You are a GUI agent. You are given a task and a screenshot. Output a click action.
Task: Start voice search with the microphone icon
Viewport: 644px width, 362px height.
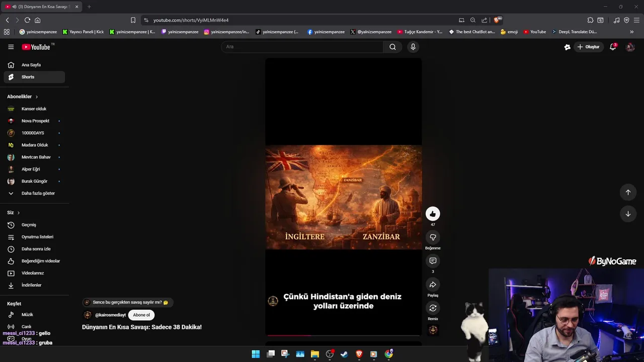pos(413,47)
